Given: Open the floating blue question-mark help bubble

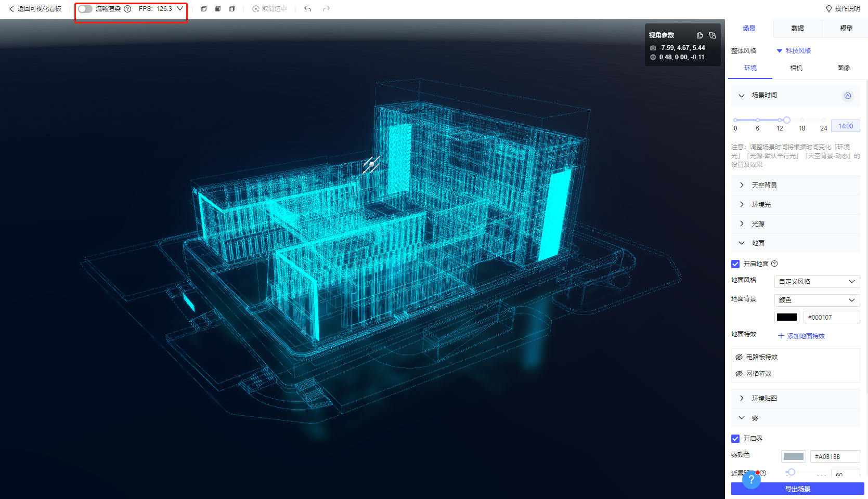Looking at the screenshot, I should [x=751, y=479].
